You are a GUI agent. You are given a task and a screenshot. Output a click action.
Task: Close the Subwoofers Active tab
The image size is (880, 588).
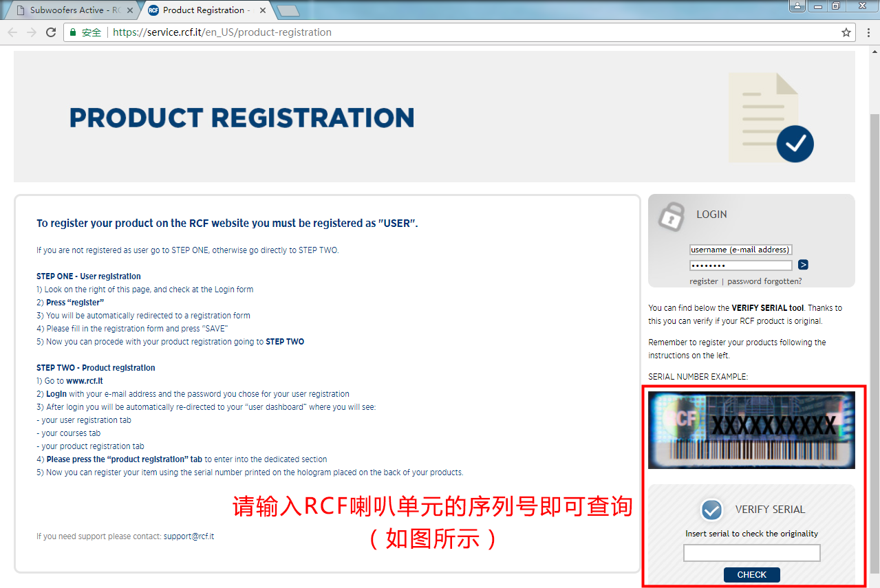[x=129, y=10]
